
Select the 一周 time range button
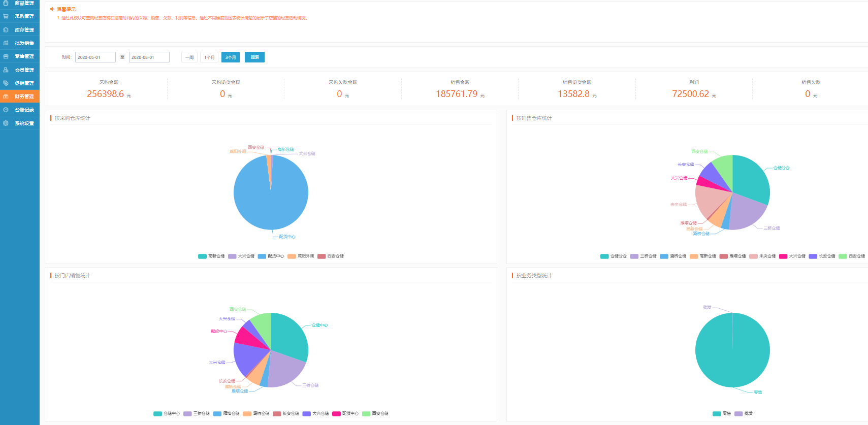189,57
